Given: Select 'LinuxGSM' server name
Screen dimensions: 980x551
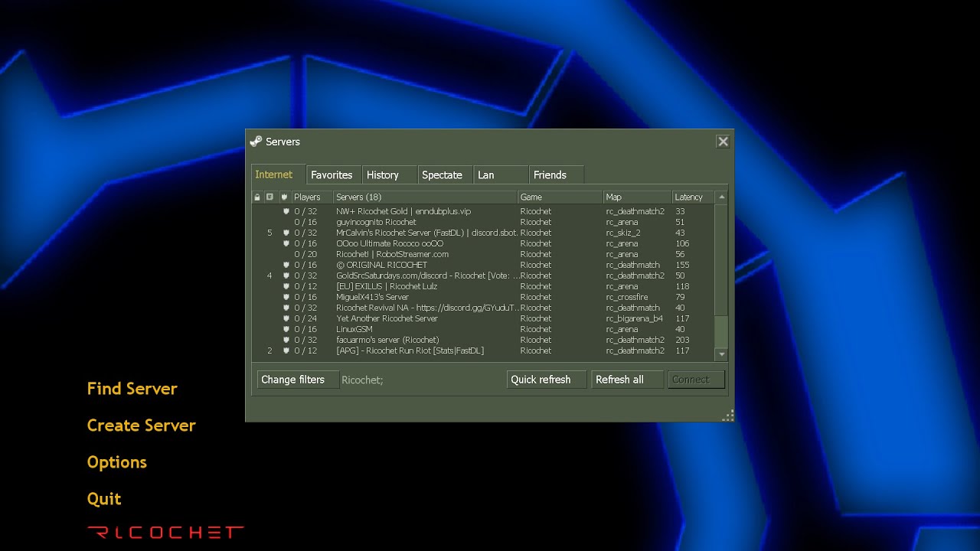Looking at the screenshot, I should (x=354, y=329).
